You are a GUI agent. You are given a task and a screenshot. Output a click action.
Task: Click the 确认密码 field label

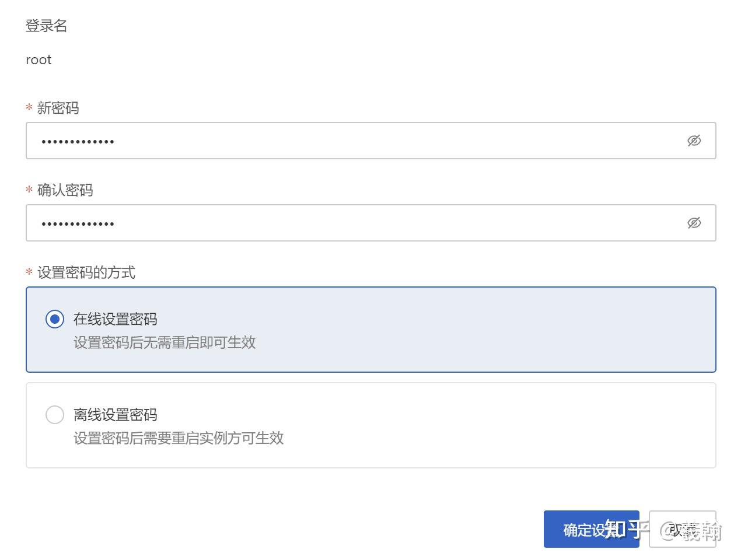click(65, 190)
